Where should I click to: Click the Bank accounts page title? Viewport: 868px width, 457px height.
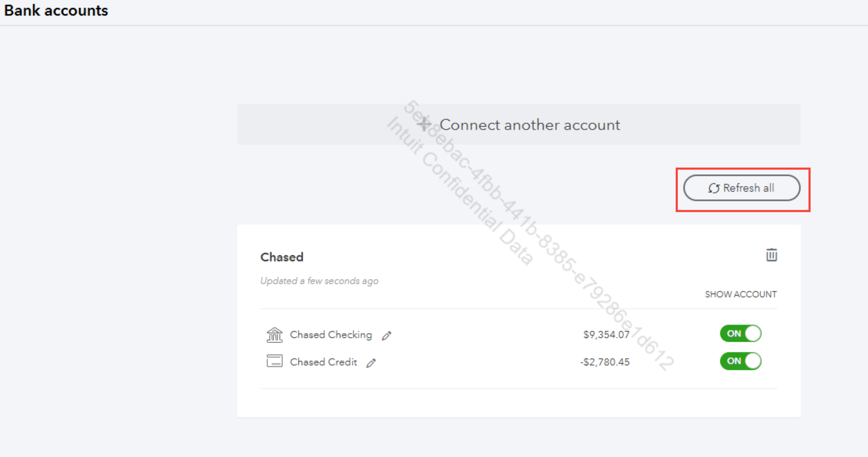click(x=56, y=11)
